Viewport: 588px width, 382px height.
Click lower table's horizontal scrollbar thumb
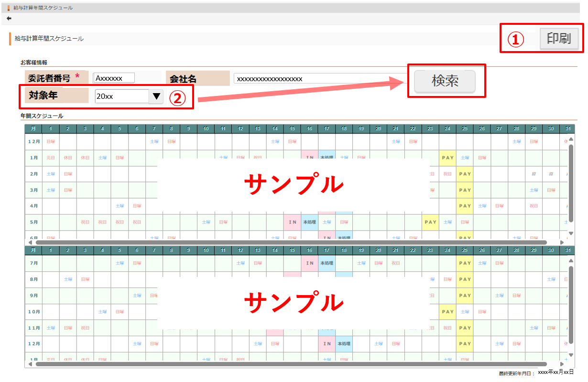pyautogui.click(x=291, y=364)
